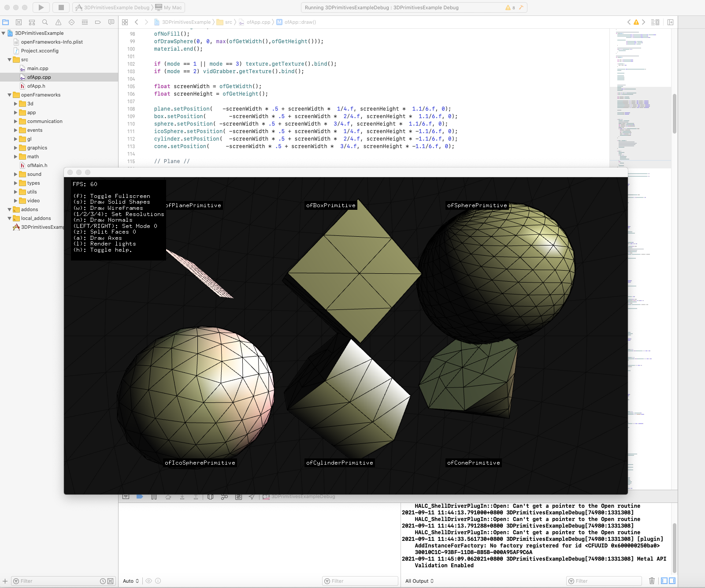The image size is (705, 588).
Task: Open main.cpp in the navigator
Action: (37, 68)
